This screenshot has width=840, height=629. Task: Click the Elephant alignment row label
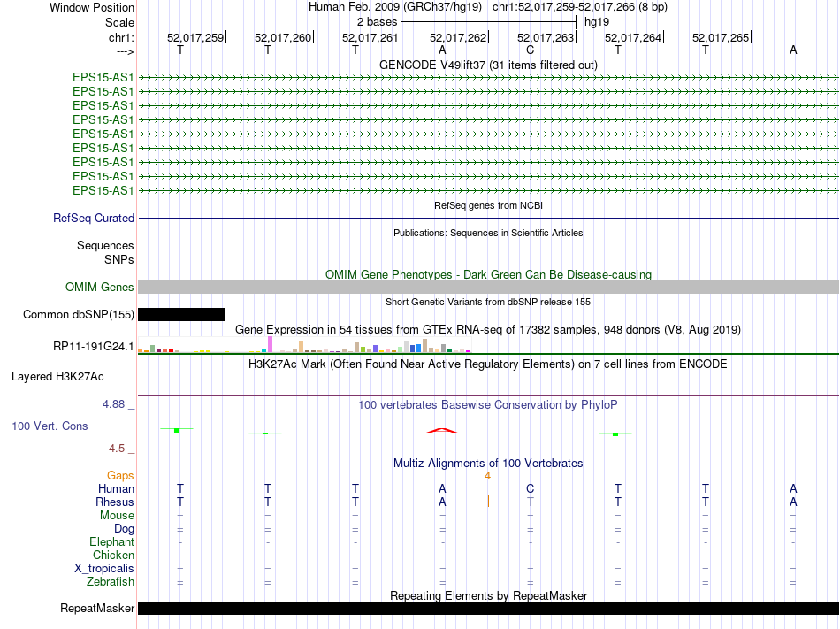[111, 541]
